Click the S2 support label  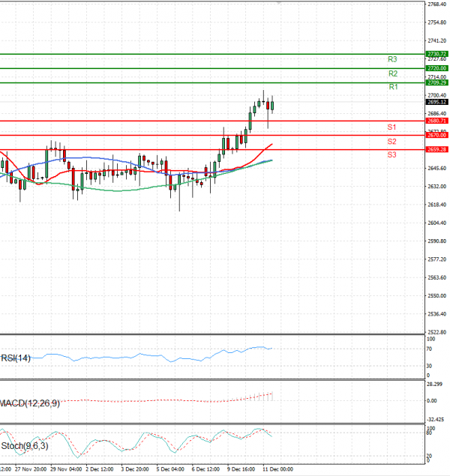tap(391, 142)
